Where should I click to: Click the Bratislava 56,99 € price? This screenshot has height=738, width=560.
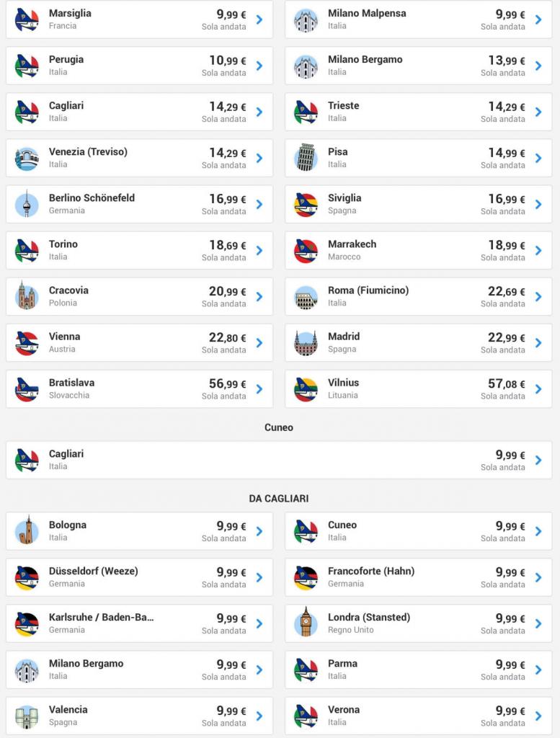228,384
